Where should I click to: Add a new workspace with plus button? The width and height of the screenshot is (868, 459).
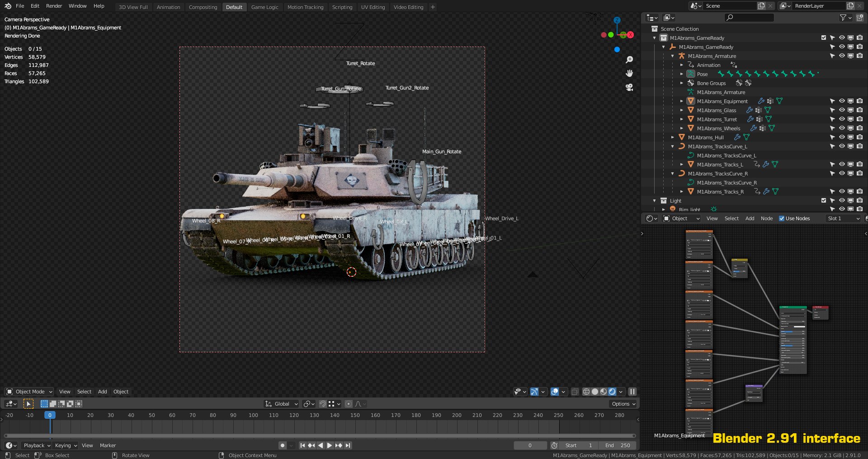(433, 7)
